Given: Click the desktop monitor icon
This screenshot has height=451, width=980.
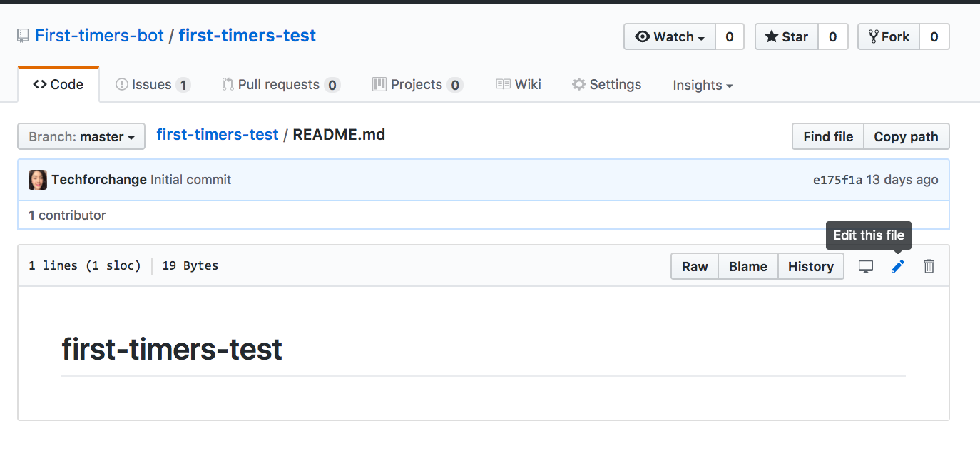Looking at the screenshot, I should tap(865, 266).
